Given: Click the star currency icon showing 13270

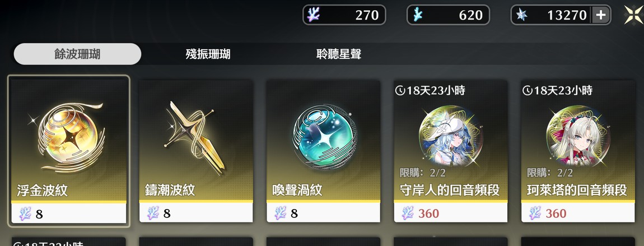Looking at the screenshot, I should 521,15.
